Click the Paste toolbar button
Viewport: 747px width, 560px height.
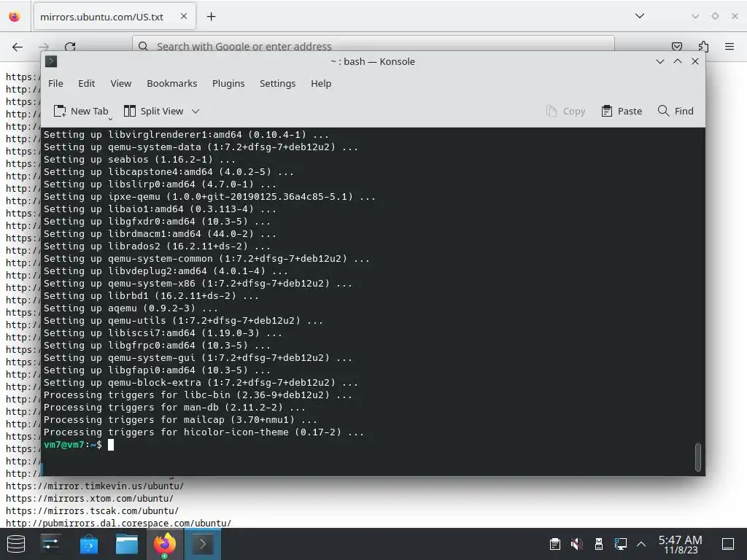(622, 111)
